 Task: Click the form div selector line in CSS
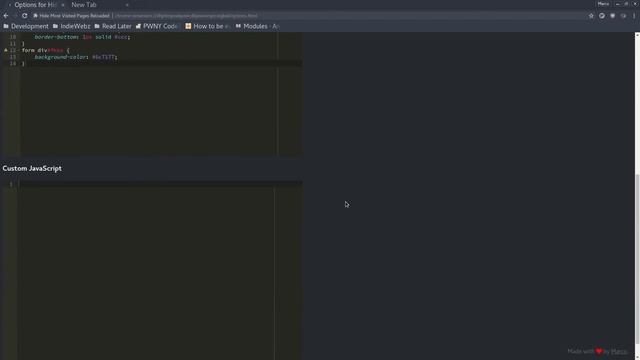pyautogui.click(x=45, y=50)
